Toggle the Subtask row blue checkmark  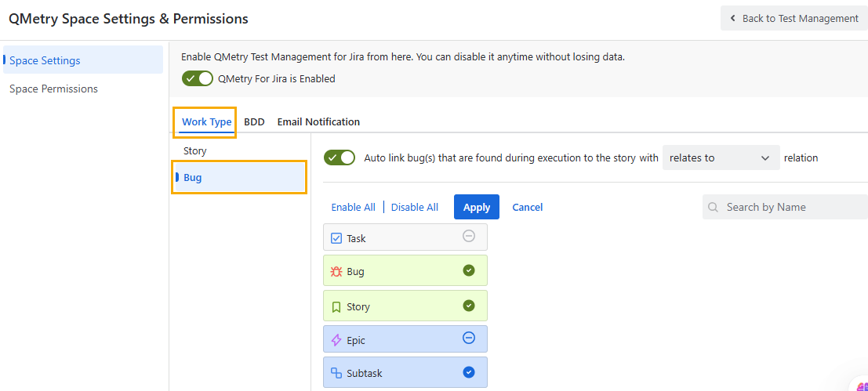pyautogui.click(x=469, y=372)
